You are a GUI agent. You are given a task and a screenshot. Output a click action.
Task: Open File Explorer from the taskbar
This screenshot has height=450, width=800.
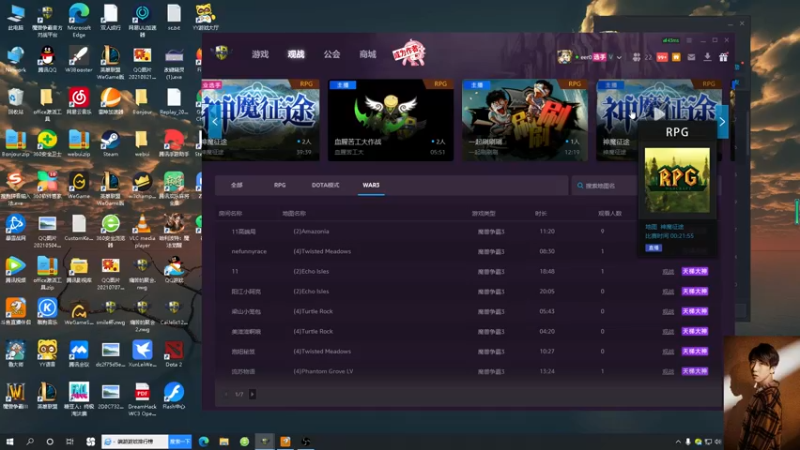tap(224, 442)
